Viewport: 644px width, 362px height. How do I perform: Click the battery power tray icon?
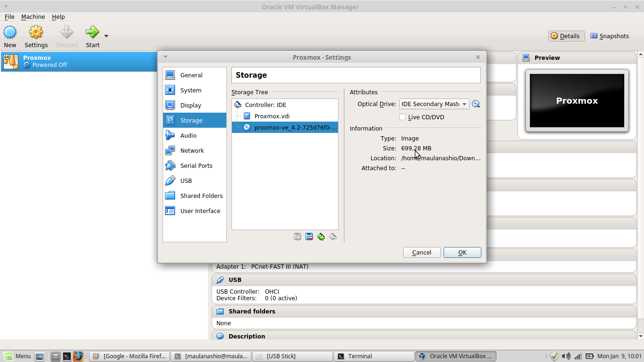(589, 356)
